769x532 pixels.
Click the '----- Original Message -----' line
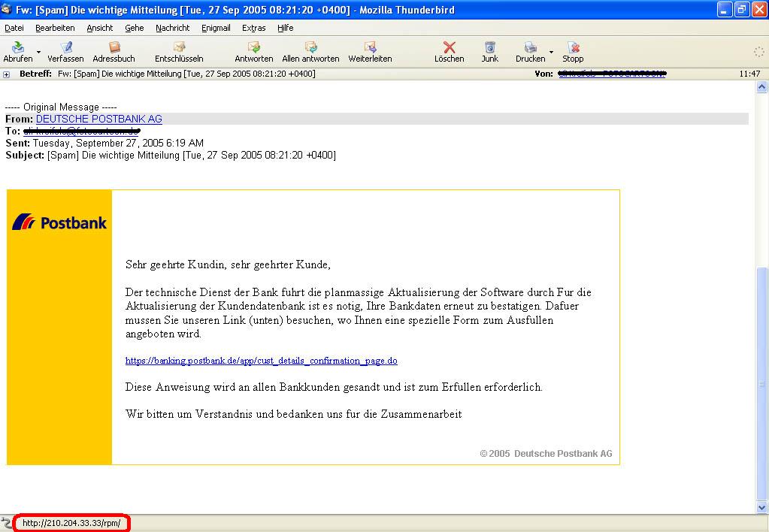coord(61,107)
